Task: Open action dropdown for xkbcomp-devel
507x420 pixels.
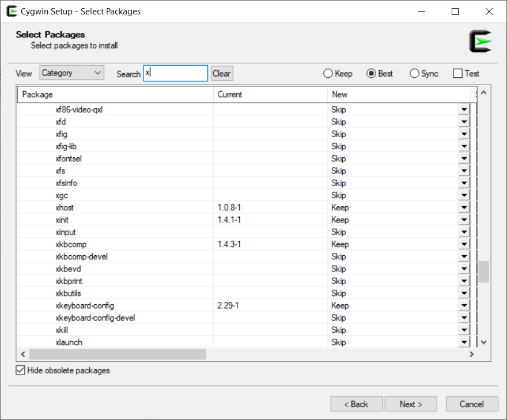Action: click(x=464, y=257)
